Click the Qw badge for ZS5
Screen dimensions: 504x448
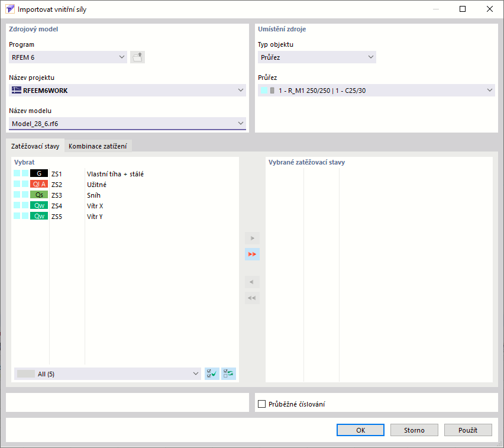pos(39,216)
